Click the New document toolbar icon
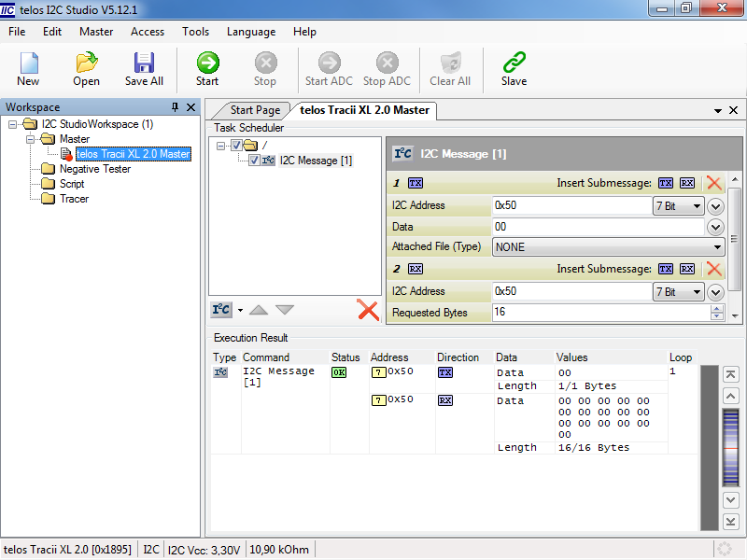This screenshot has height=560, width=747. pyautogui.click(x=29, y=69)
